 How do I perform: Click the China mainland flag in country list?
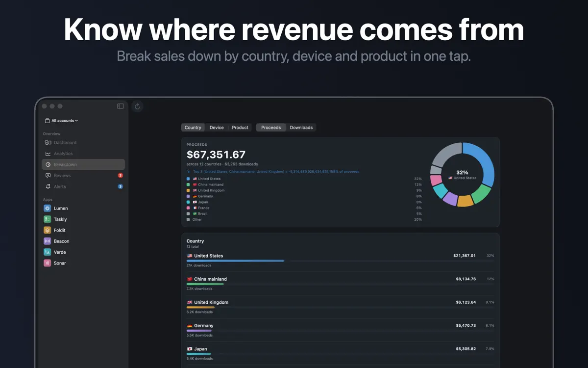pos(190,279)
